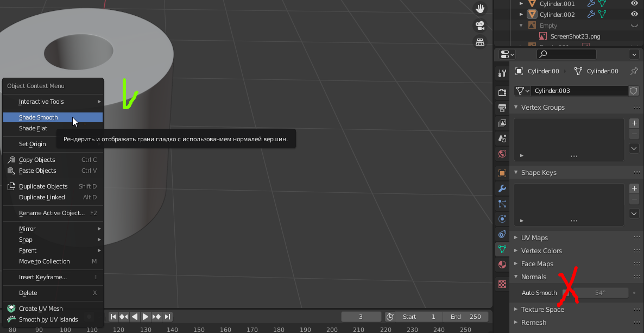Open the properties options dropdown arrow
Image resolution: width=644 pixels, height=333 pixels.
coord(634,54)
